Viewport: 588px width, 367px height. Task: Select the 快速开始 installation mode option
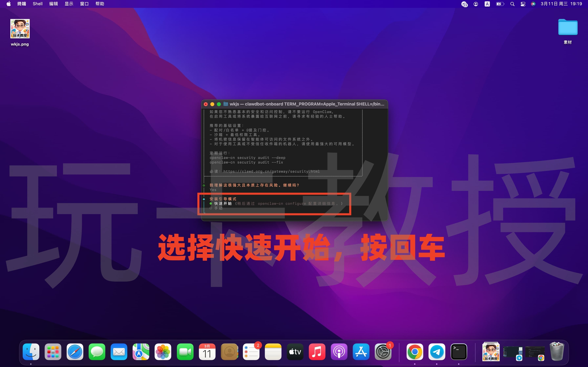(x=223, y=203)
